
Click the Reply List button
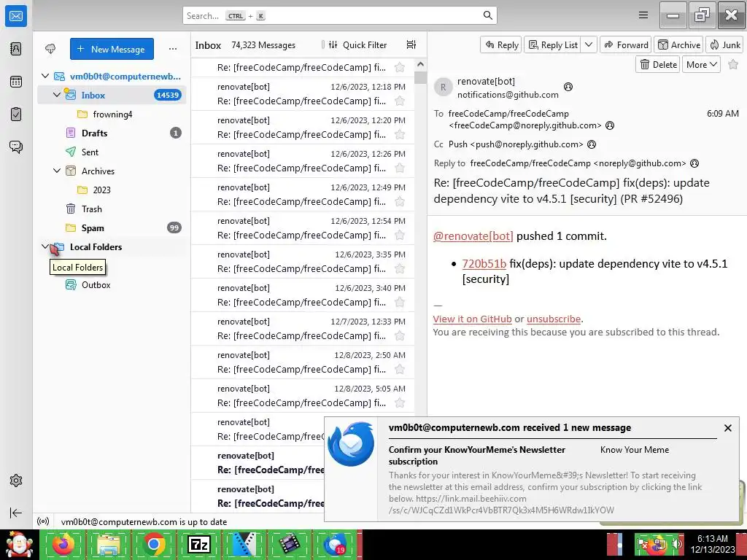[553, 44]
